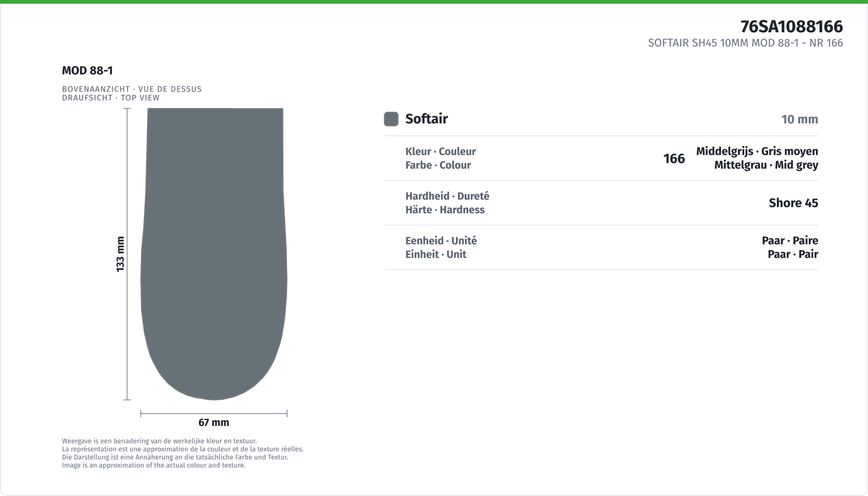Click the Dutch disclaimer line starting 'Weergave'
The height and width of the screenshot is (496, 868).
coord(159,441)
